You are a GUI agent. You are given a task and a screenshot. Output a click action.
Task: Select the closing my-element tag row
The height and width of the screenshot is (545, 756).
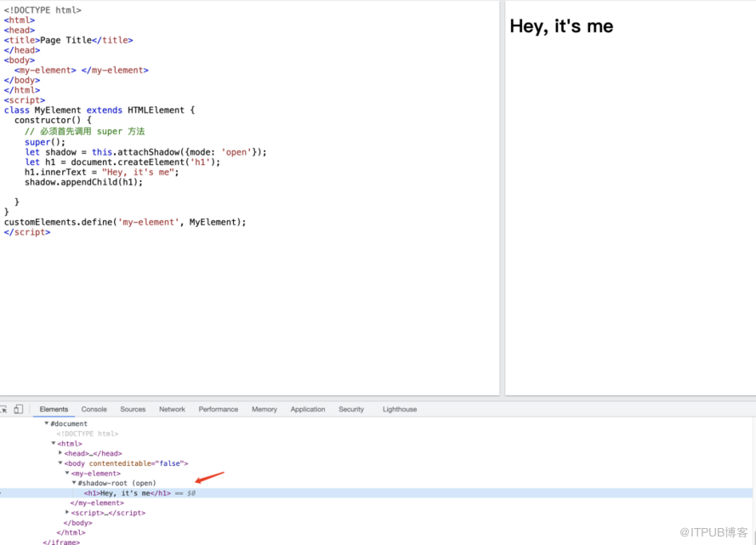tap(97, 502)
